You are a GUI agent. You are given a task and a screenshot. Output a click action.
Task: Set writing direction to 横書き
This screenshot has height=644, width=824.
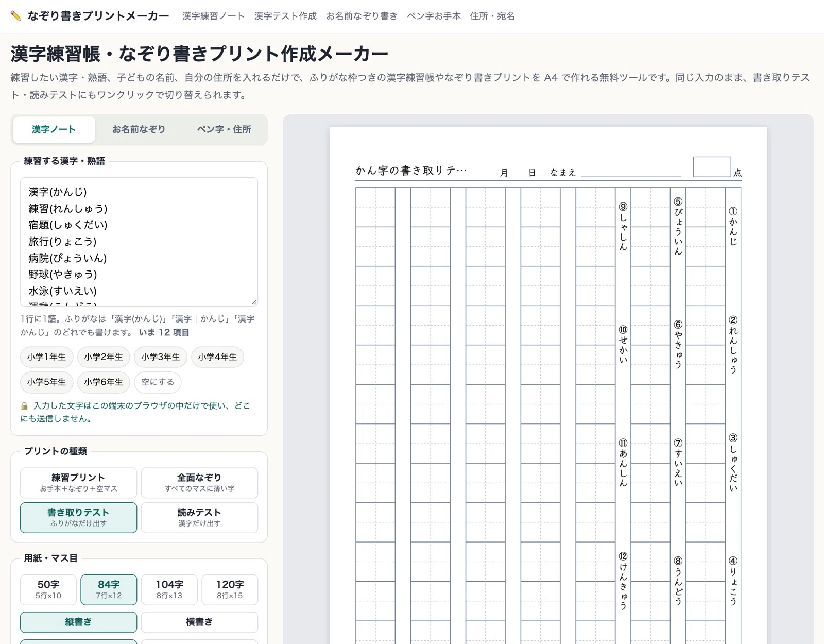click(x=199, y=622)
